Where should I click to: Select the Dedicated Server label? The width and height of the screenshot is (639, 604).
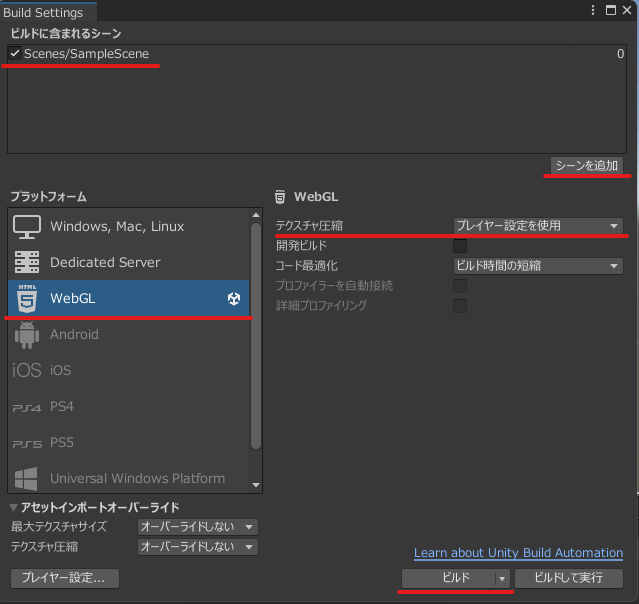click(105, 262)
